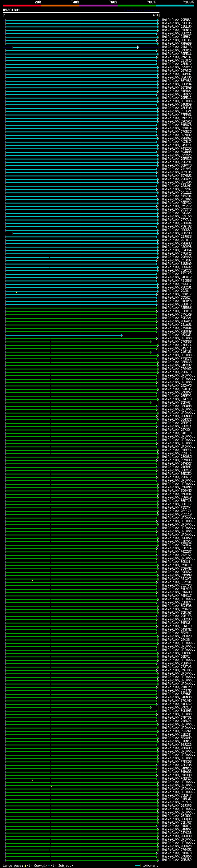Open hit UniRef100_Q1WLU0
The height and width of the screenshot is (868, 197).
coord(177,26)
